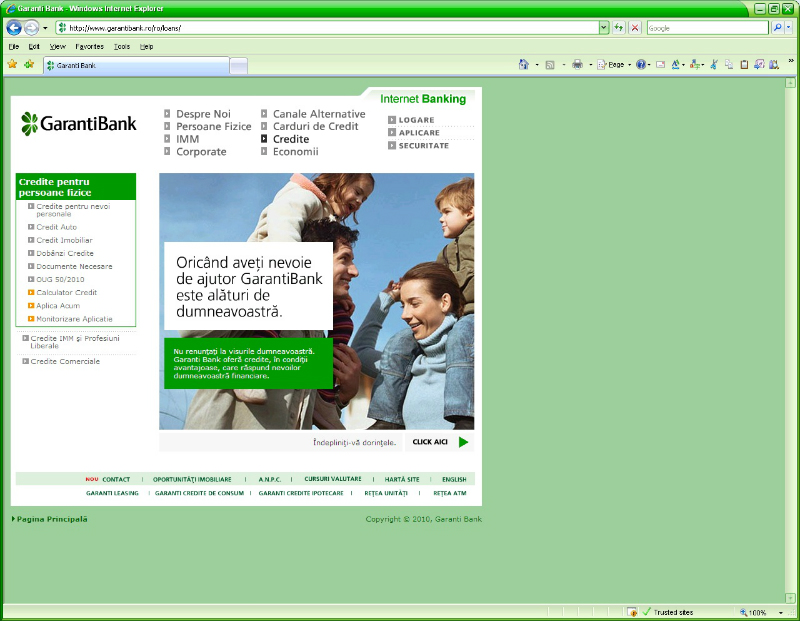Click the APLICARE Internet Banking link
800x621 pixels.
[x=419, y=133]
